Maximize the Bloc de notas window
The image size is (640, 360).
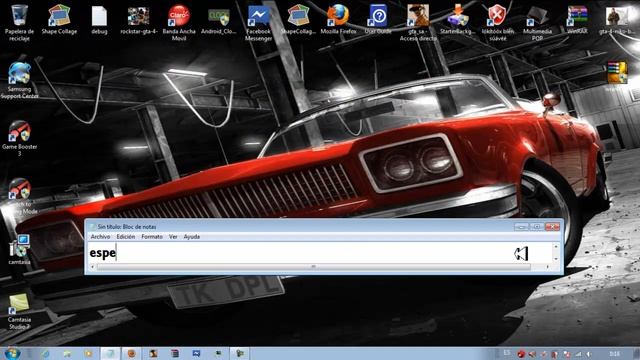click(537, 227)
